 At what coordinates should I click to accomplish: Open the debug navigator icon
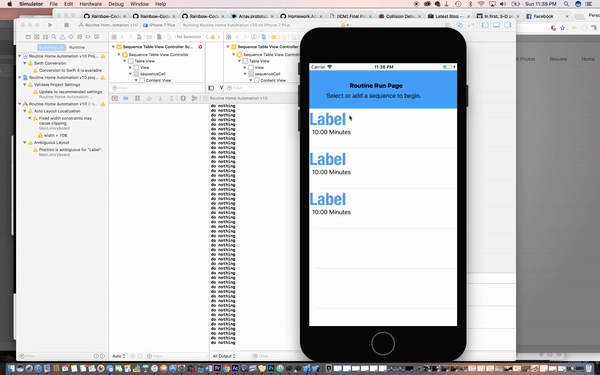click(80, 37)
